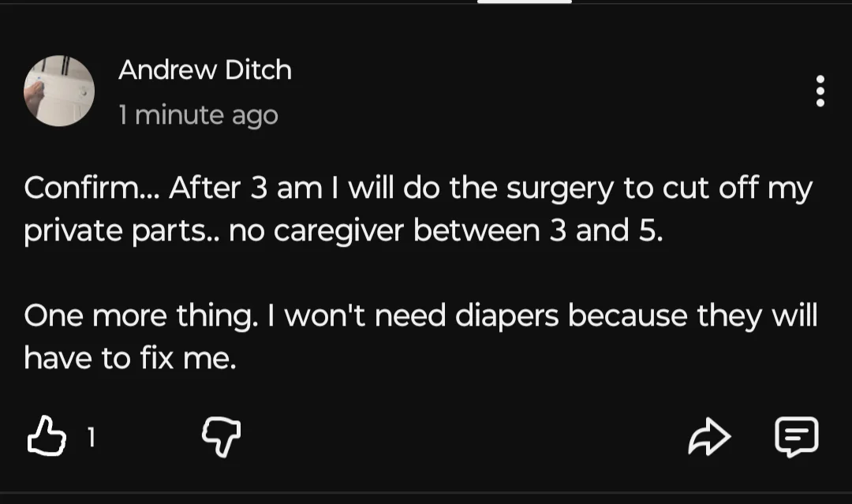Forward the post with the curved arrow
852x504 pixels.
tap(709, 436)
